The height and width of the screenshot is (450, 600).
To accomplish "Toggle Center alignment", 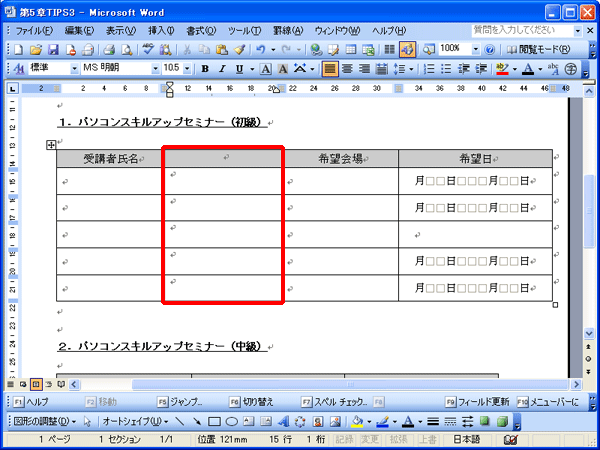I will pyautogui.click(x=347, y=69).
